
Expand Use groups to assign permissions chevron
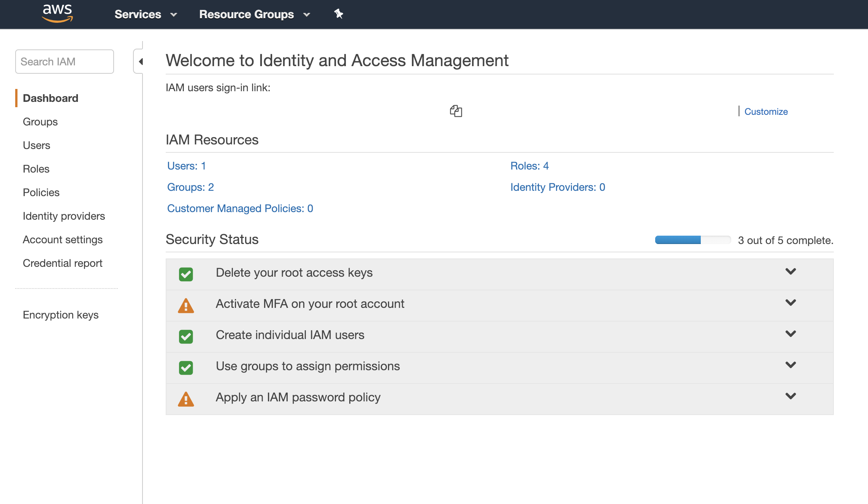pos(790,365)
